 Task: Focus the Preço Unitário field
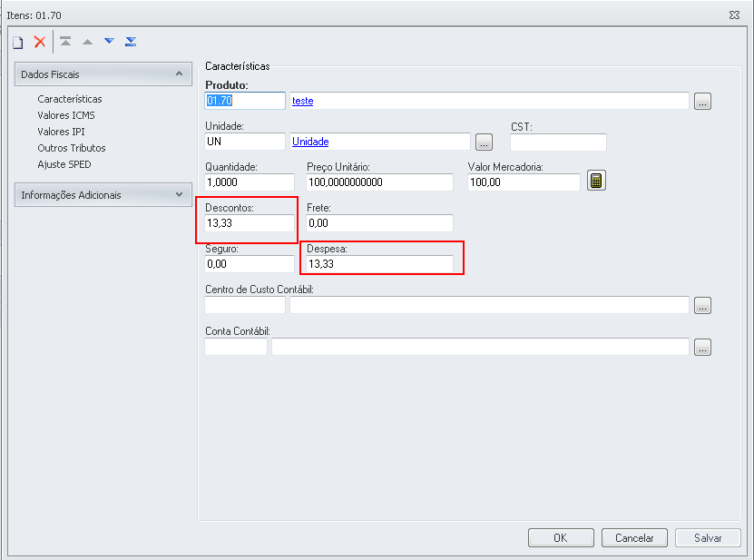coord(379,182)
